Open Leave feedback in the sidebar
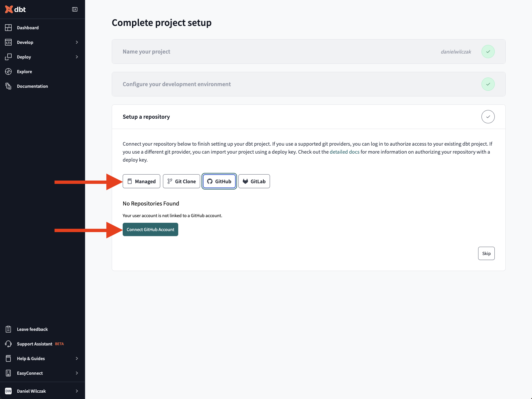 click(x=43, y=329)
